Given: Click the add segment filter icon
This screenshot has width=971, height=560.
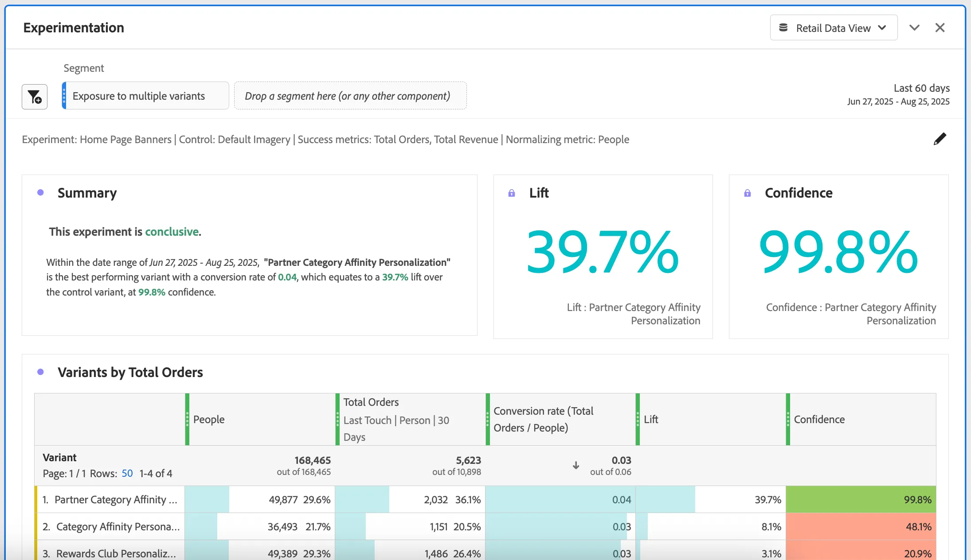Looking at the screenshot, I should point(35,97).
